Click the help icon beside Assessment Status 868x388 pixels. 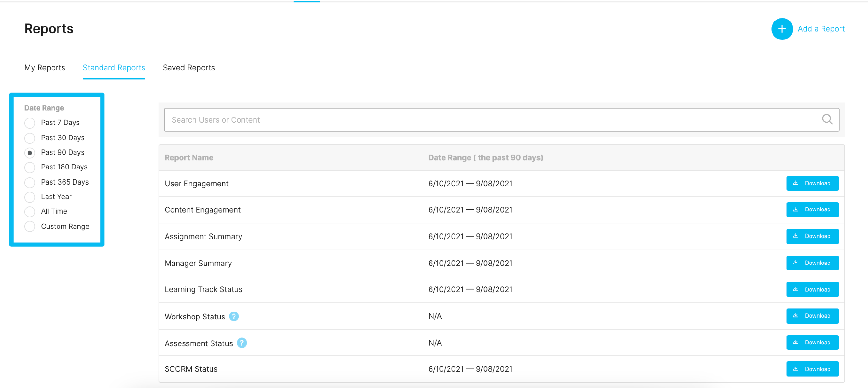241,343
